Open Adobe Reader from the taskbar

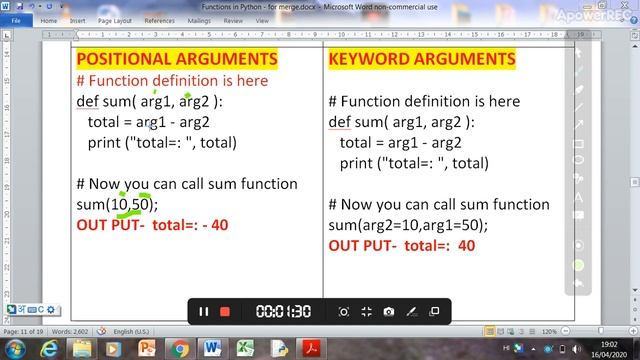click(311, 349)
